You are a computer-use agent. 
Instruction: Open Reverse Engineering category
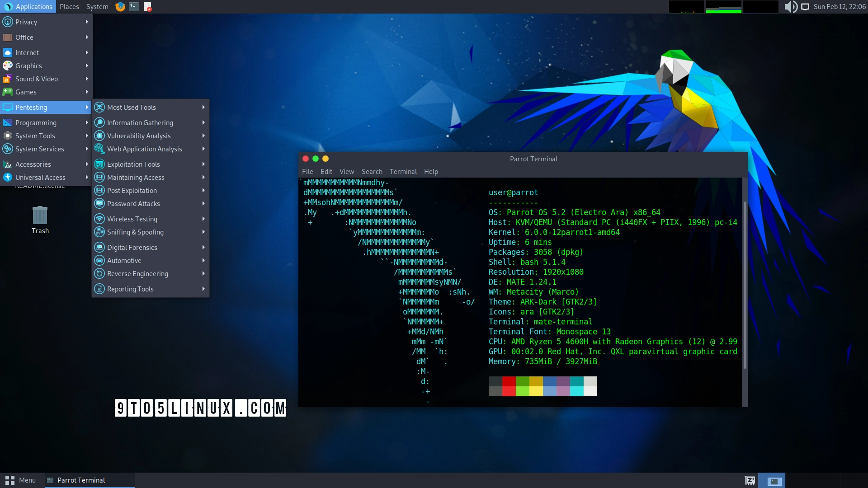tap(137, 273)
